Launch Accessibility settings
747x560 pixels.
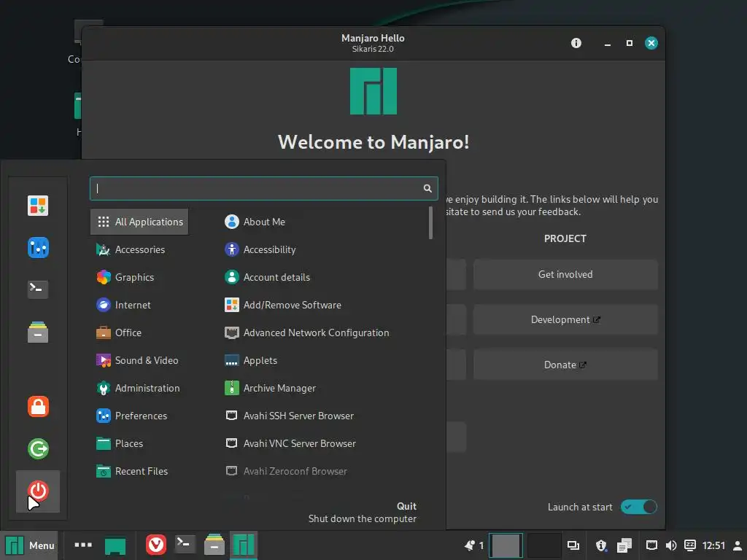click(260, 249)
